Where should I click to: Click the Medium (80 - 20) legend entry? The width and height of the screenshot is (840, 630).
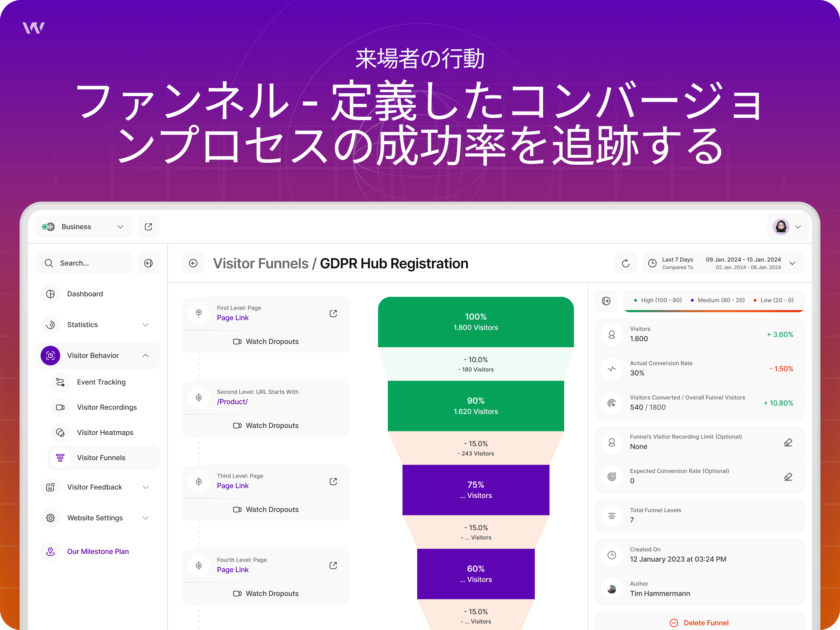coord(717,300)
